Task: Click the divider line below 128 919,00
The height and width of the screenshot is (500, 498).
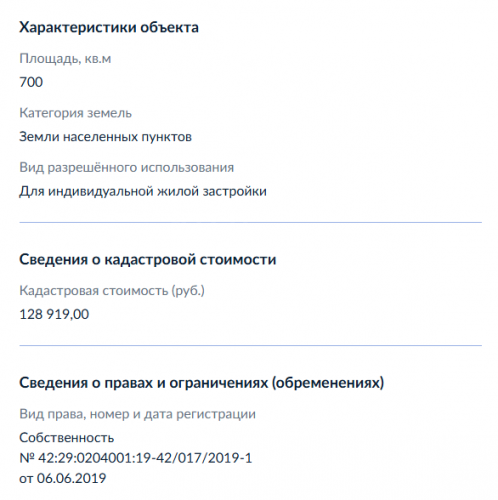Action: (251, 346)
